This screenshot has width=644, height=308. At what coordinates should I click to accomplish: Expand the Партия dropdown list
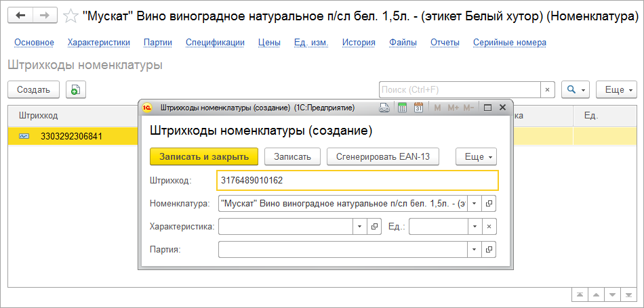(x=474, y=250)
